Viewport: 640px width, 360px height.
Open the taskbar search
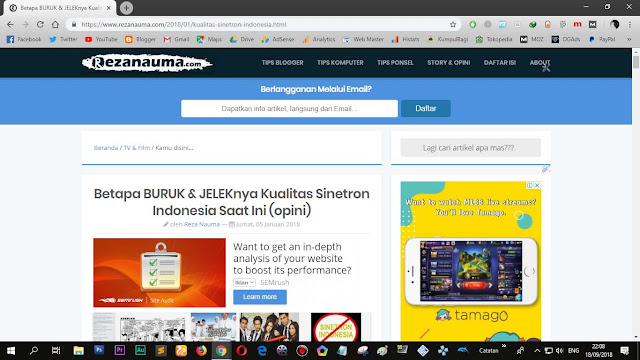click(34, 351)
